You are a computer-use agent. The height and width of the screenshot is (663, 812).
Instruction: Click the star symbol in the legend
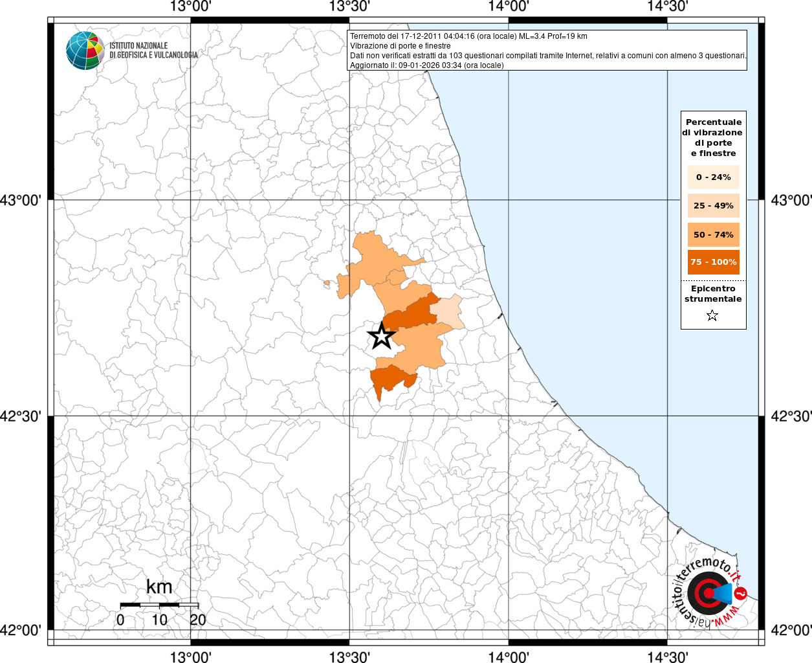(712, 316)
